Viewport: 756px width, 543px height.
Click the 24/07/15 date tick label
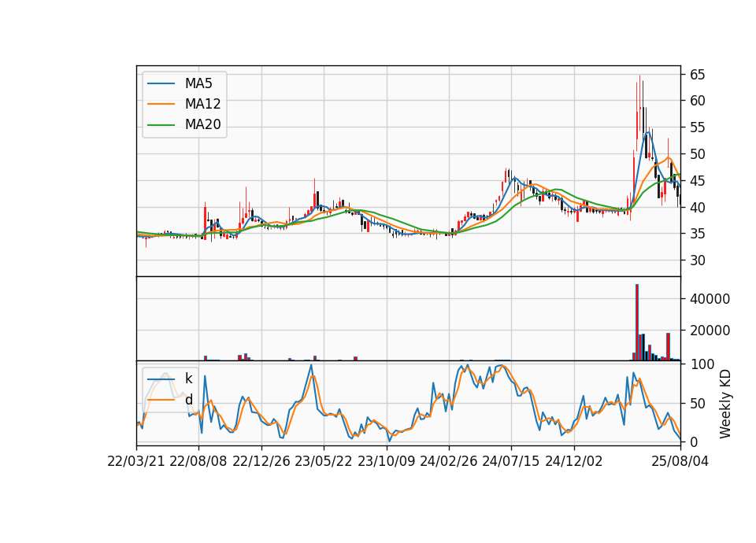[x=510, y=461]
